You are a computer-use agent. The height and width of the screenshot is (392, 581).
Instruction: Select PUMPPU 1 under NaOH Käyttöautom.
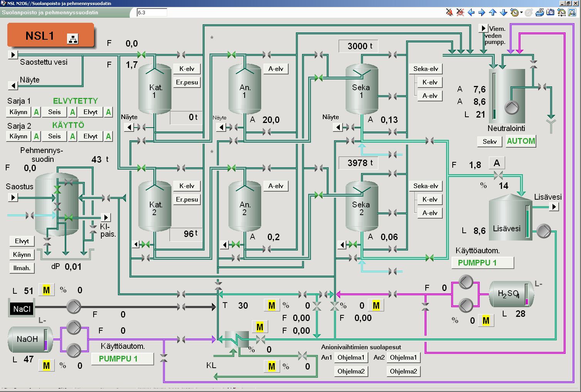click(123, 359)
